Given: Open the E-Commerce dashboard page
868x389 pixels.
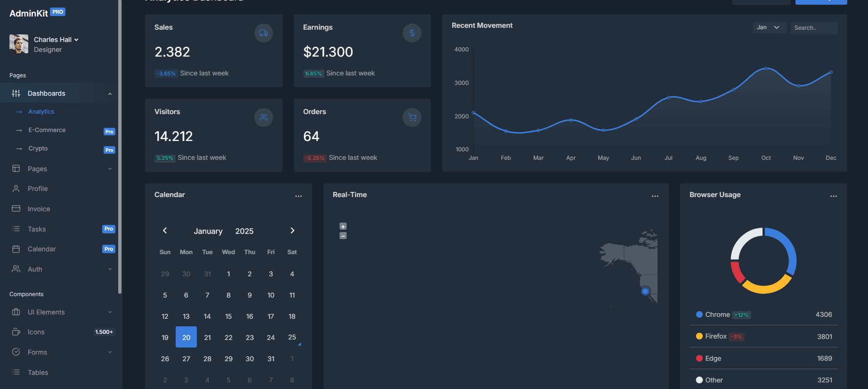Looking at the screenshot, I should [x=47, y=130].
